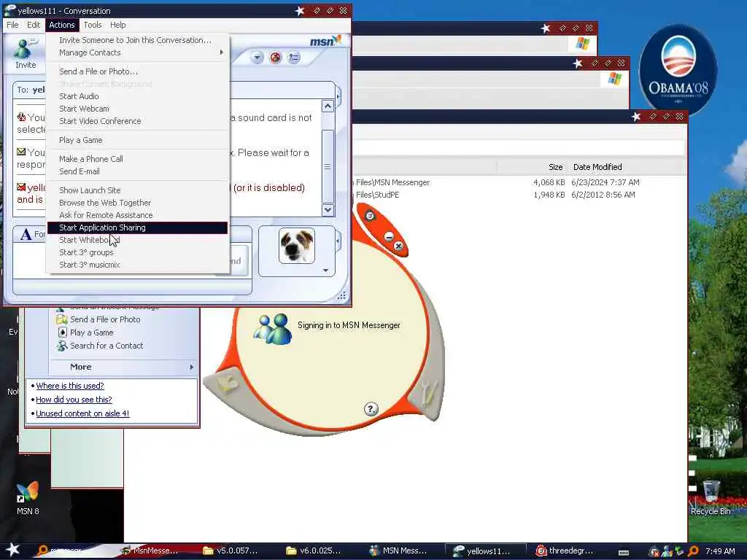This screenshot has height=560, width=747.
Task: Open the dropdown arrow next to block icon
Action: 257,58
